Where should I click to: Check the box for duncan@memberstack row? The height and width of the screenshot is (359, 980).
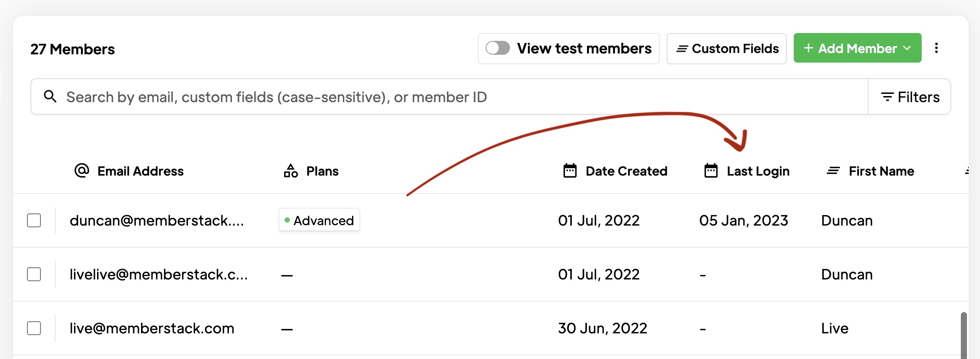tap(34, 220)
